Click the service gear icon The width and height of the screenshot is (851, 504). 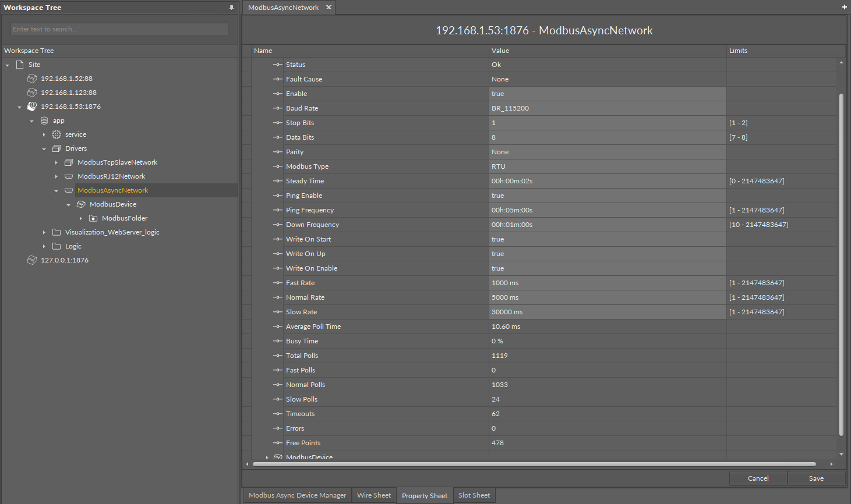click(x=57, y=134)
